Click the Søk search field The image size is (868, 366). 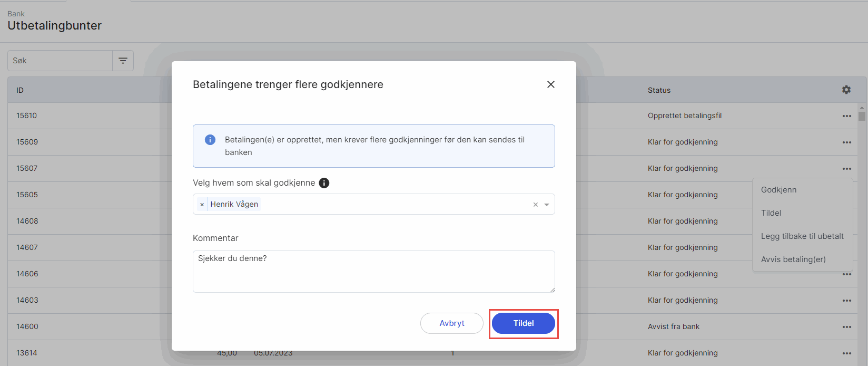point(60,61)
